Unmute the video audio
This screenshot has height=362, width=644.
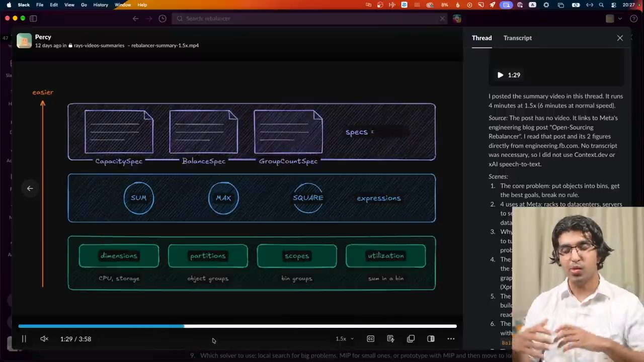(44, 339)
